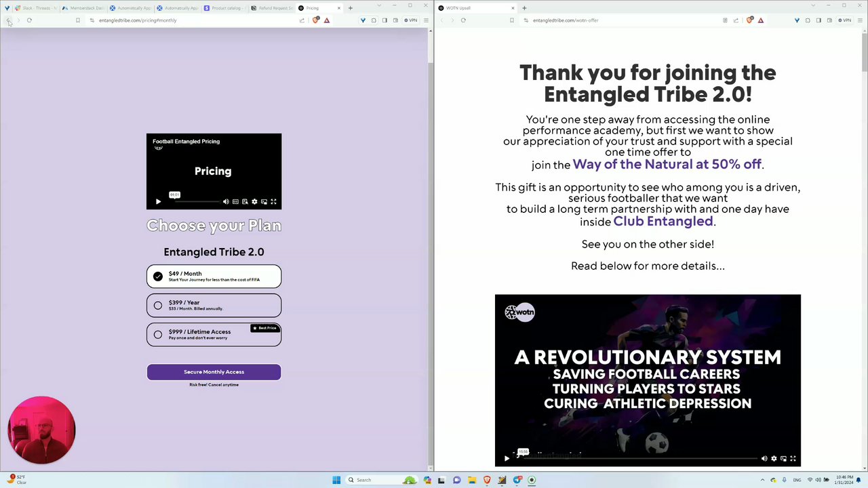Click Way of the Natural at 50% off link
This screenshot has height=488, width=868.
(667, 164)
